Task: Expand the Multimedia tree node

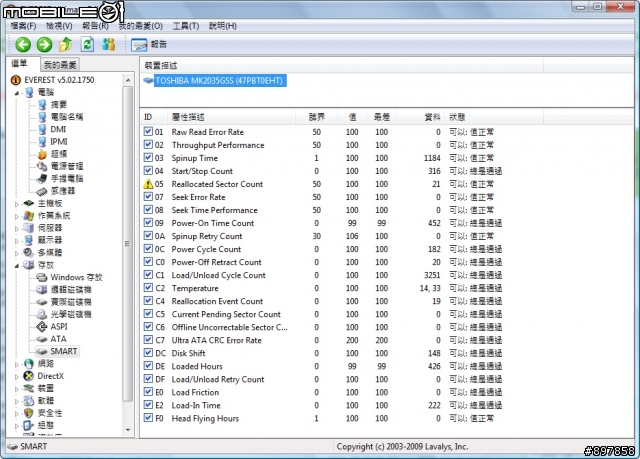Action: 17,253
